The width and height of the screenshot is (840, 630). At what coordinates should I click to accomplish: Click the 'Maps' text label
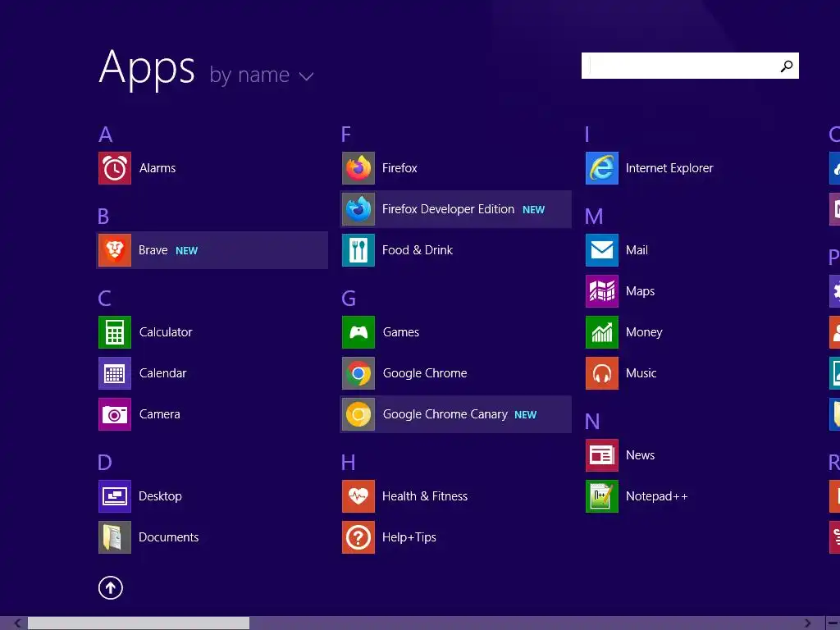coord(640,291)
